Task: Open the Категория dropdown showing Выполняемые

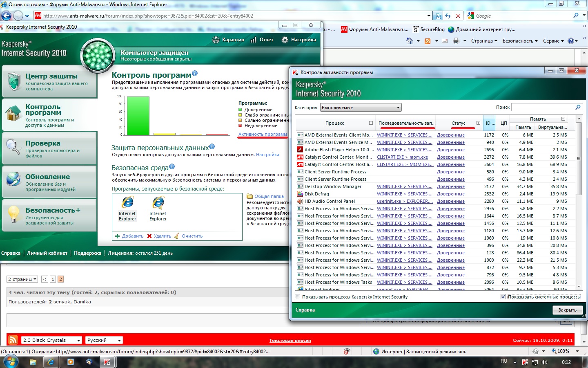Action: [361, 108]
